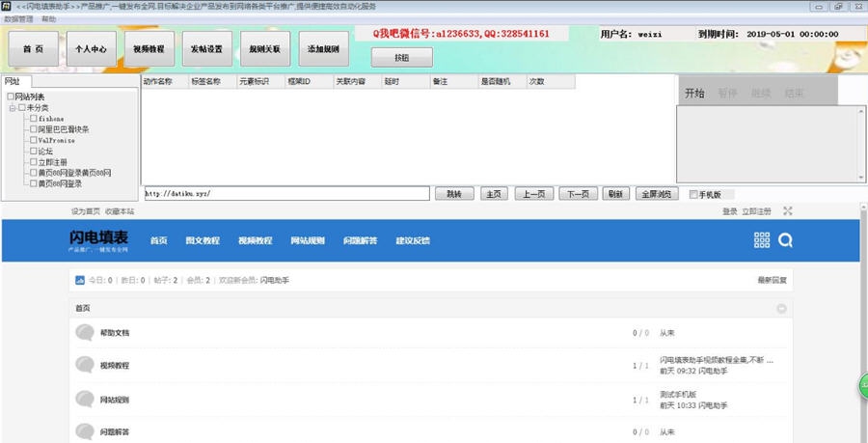This screenshot has width=868, height=443.
Task: Open the 帮助文档 forum link
Action: (115, 333)
